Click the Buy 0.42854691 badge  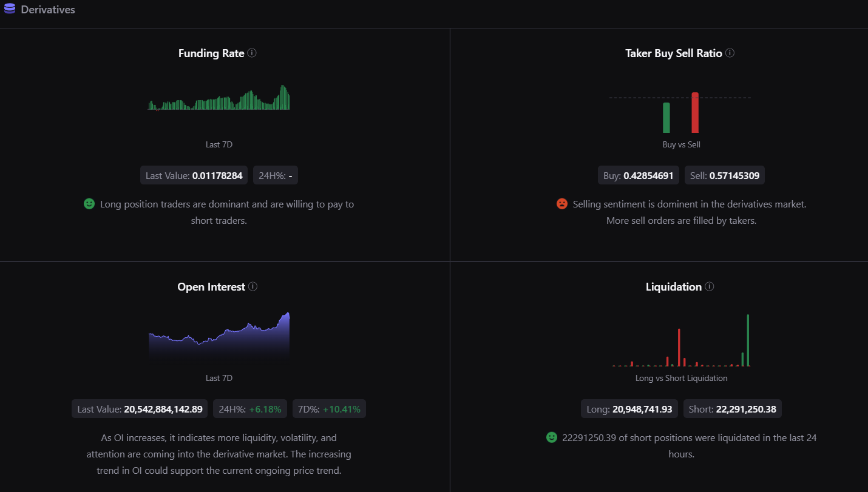[639, 175]
